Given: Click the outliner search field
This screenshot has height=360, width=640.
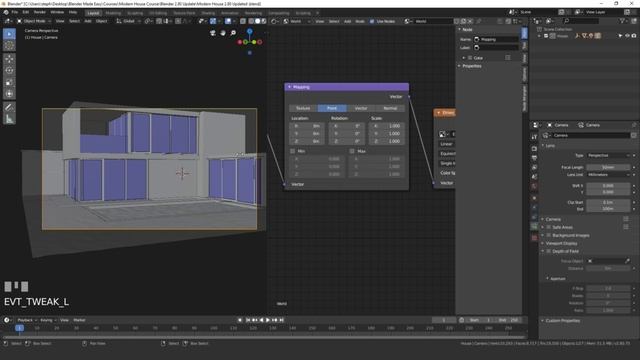Looking at the screenshot, I should pos(581,21).
